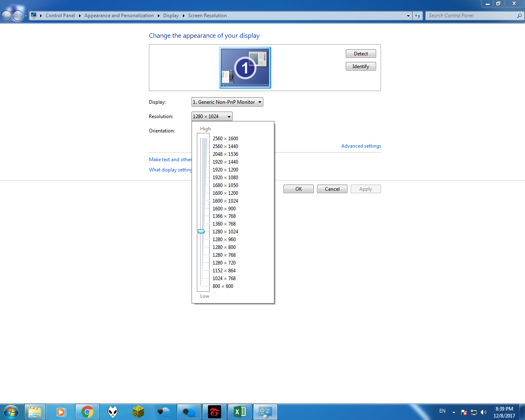Open File Explorer from the taskbar
Image resolution: width=525 pixels, height=420 pixels.
pyautogui.click(x=35, y=412)
